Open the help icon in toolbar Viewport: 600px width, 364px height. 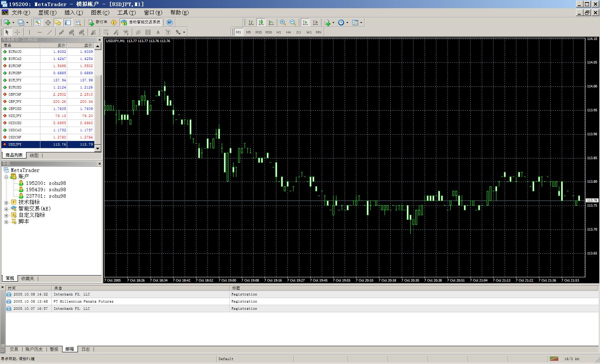coord(170,22)
